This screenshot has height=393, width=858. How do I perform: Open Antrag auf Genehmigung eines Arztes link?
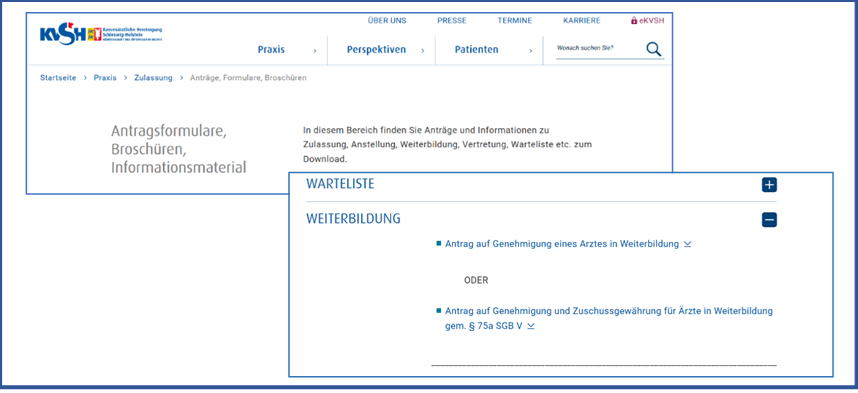pyautogui.click(x=562, y=244)
